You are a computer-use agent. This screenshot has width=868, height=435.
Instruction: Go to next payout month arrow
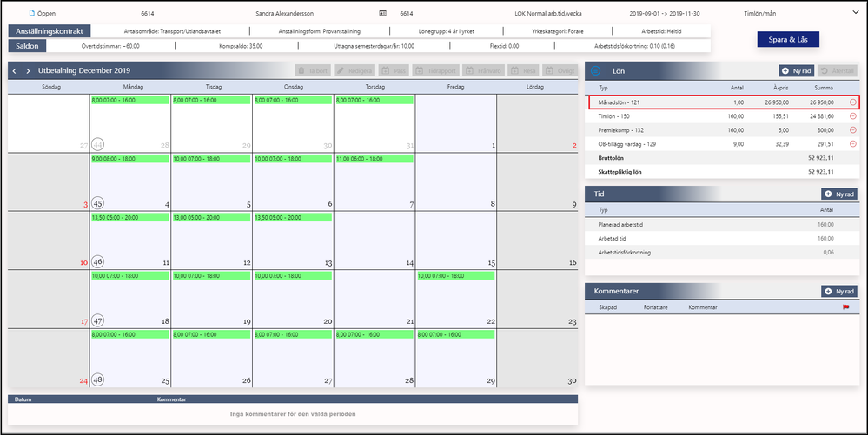[x=28, y=71]
